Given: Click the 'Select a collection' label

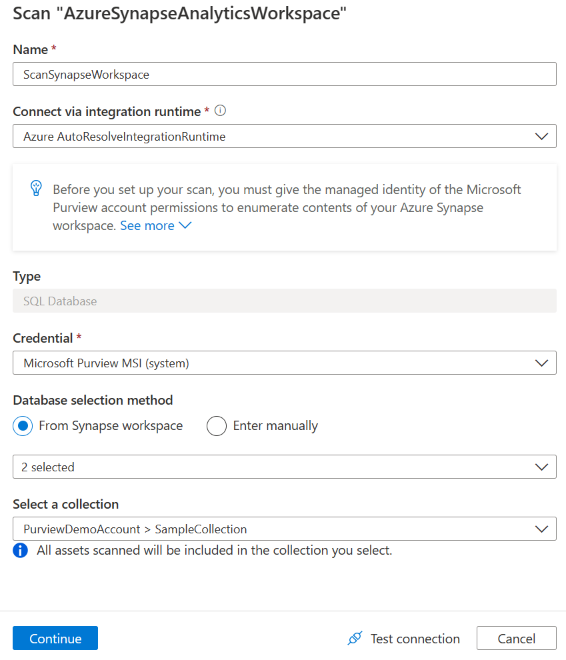Looking at the screenshot, I should point(66,504).
